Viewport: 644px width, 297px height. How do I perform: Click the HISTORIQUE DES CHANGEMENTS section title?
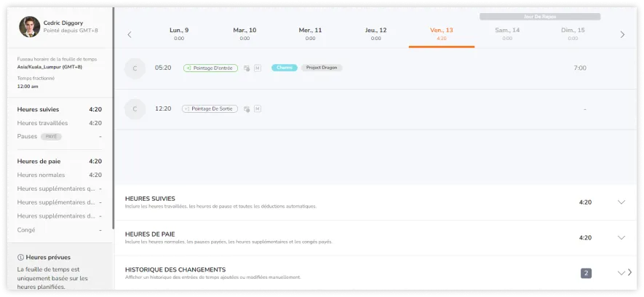click(x=175, y=270)
